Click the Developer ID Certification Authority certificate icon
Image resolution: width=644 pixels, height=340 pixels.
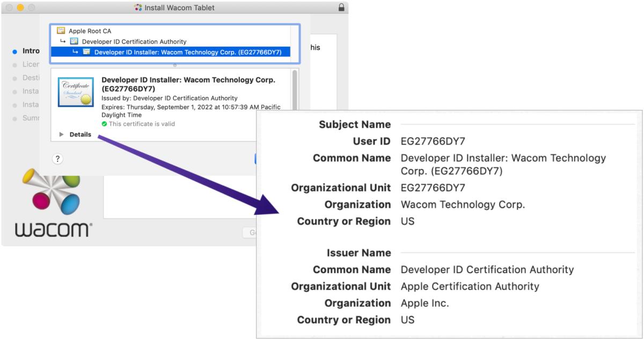(x=74, y=41)
